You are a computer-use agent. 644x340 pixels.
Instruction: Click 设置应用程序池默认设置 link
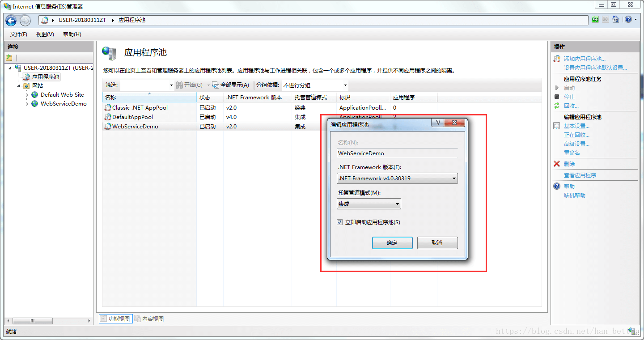tap(595, 68)
